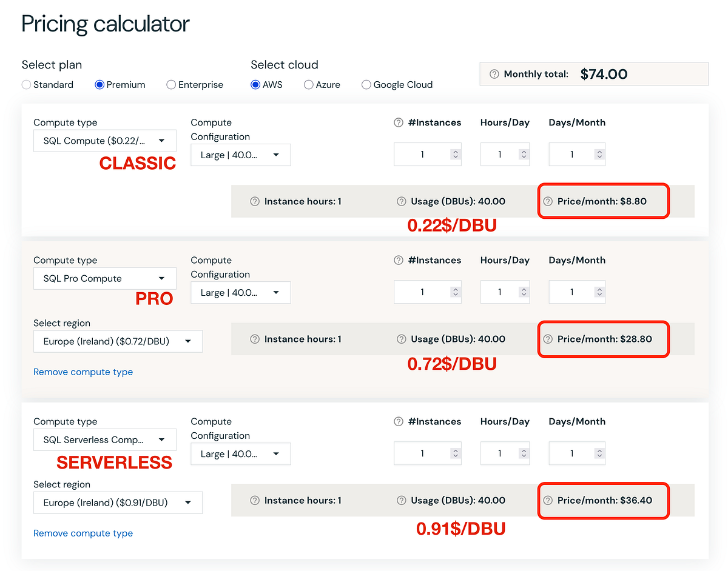The width and height of the screenshot is (728, 571).
Task: Choose Google Cloud as the cloud
Action: (x=366, y=85)
